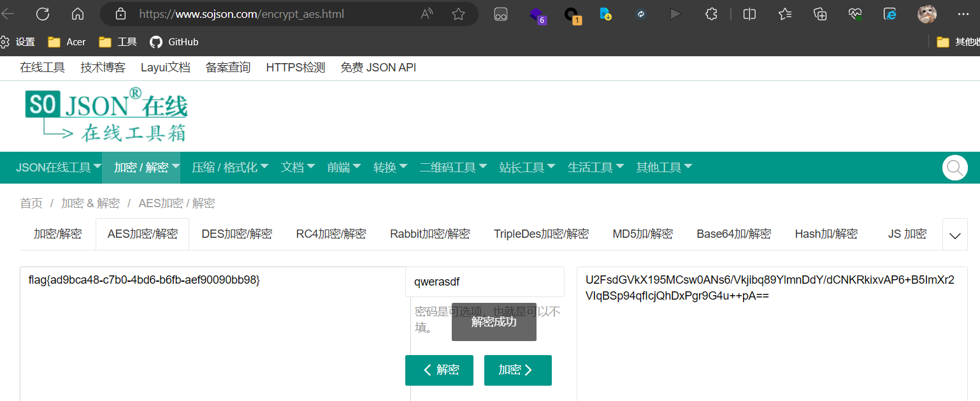Screen dimensions: 980x401
Task: Expand the 加密 / 解密 navigation dropdown
Action: 141,168
